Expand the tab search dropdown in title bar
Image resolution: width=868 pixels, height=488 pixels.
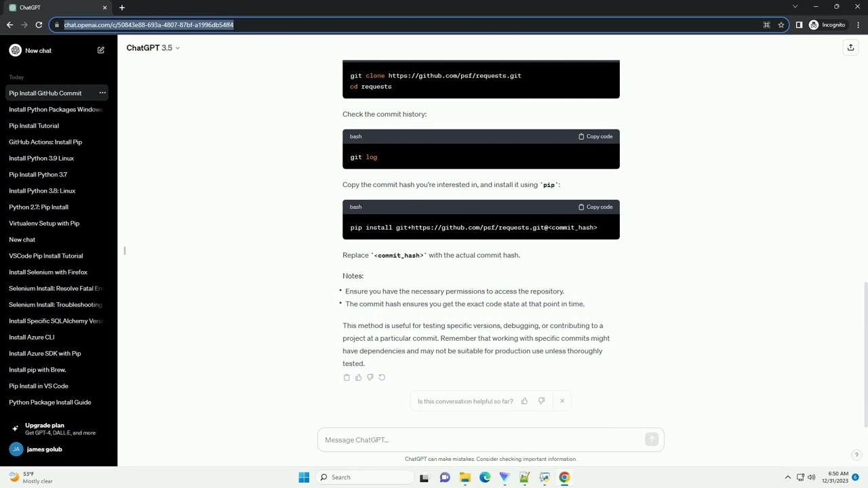point(795,7)
